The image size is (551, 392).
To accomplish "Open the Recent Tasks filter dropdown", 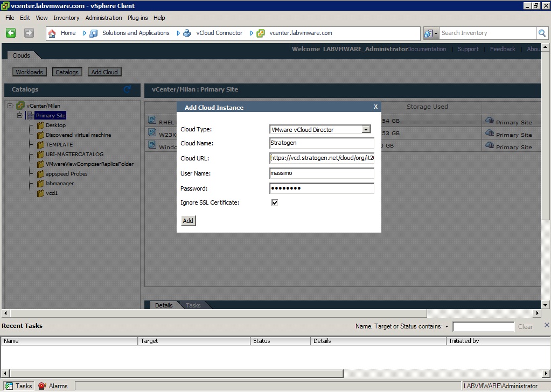I will (447, 327).
